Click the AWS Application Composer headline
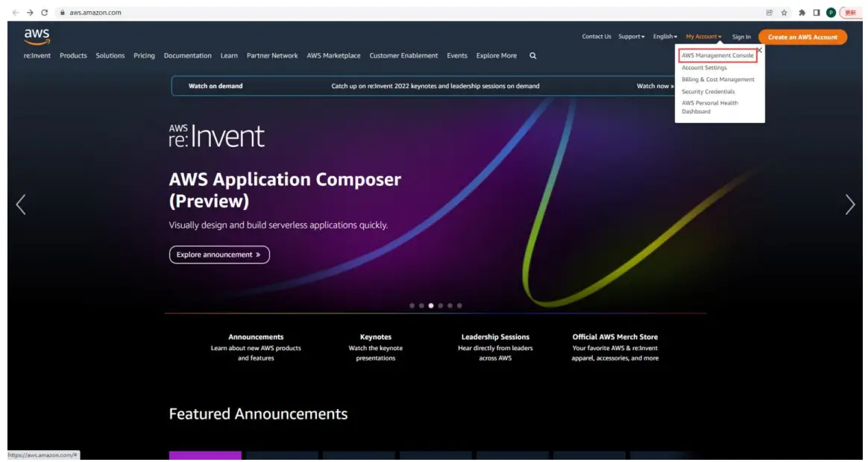This screenshot has width=868, height=462. pos(285,190)
